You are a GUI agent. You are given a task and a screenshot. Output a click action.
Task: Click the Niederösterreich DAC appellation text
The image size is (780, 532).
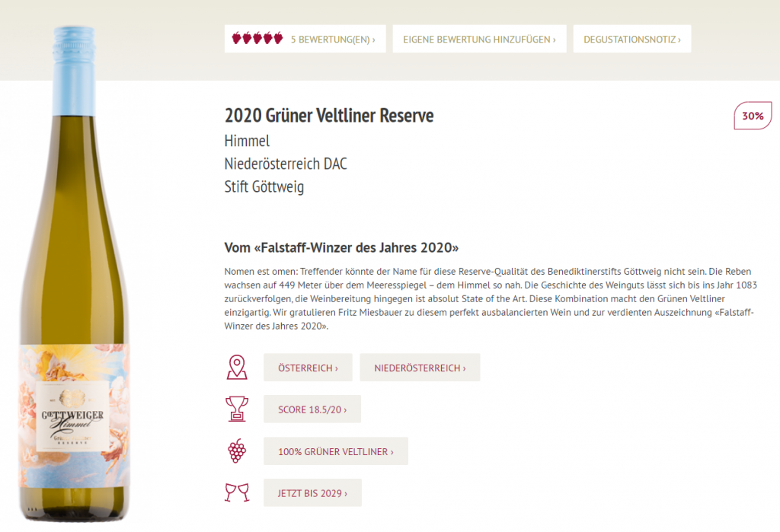[286, 164]
